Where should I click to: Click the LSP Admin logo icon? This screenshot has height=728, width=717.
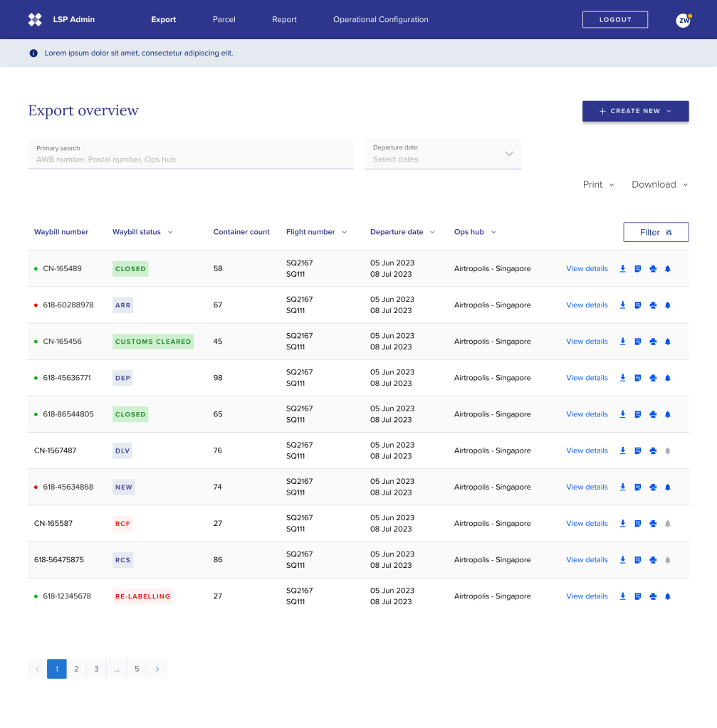pyautogui.click(x=35, y=20)
